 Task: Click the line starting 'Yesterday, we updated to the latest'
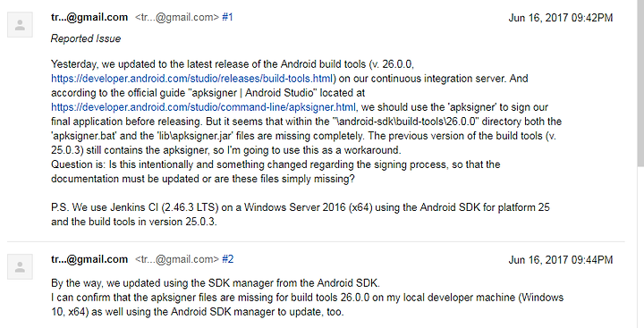(233, 64)
